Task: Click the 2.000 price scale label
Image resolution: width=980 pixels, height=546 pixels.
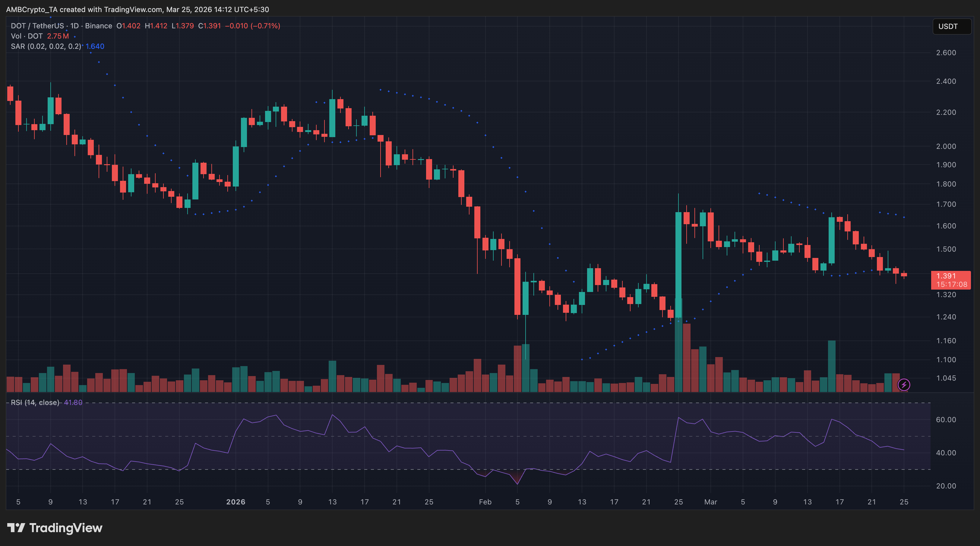Action: coord(946,146)
